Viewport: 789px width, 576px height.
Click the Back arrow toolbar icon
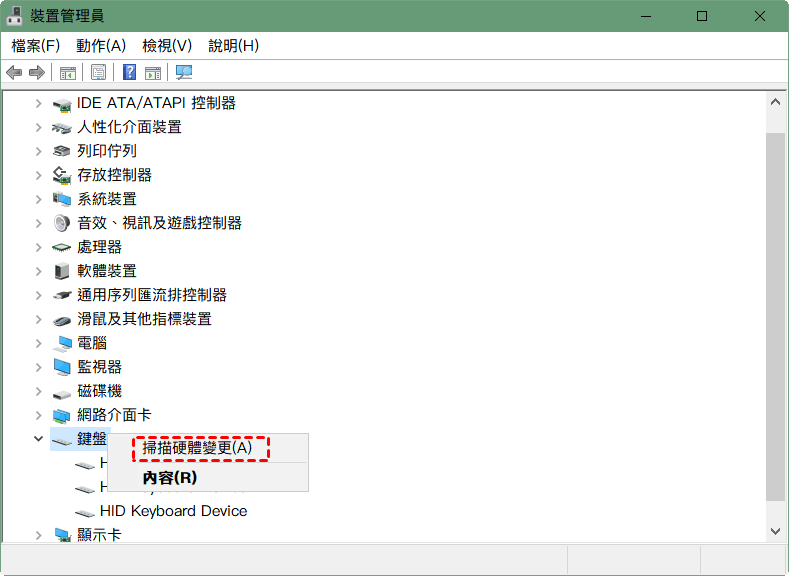tap(14, 72)
